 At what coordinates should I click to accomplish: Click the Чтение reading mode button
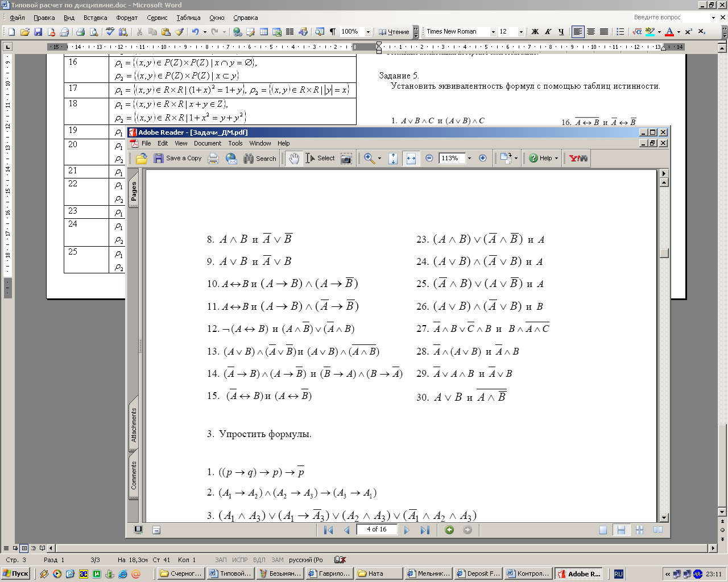[394, 32]
